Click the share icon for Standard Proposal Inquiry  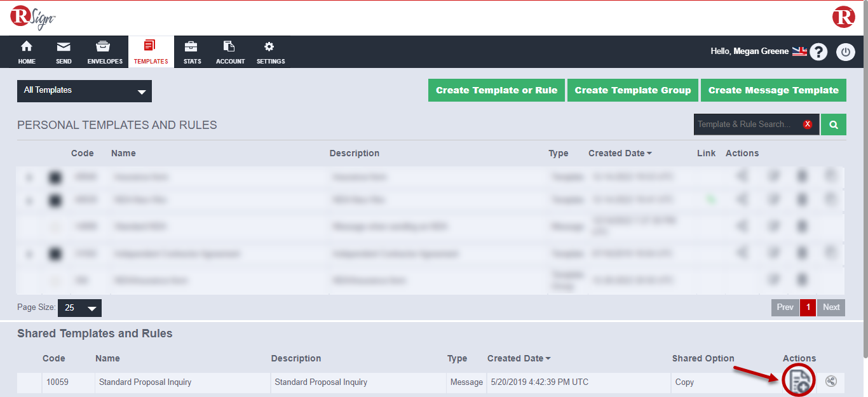pos(831,382)
